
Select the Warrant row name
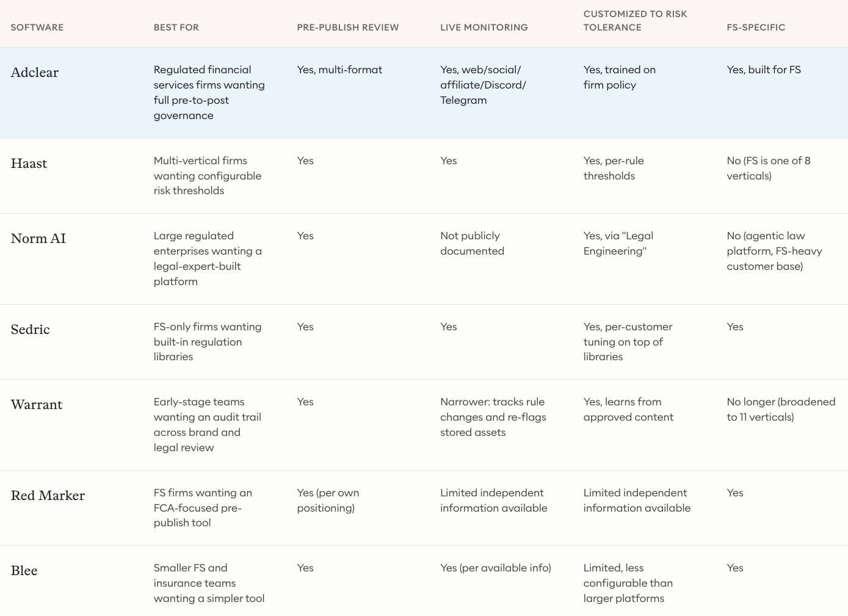pyautogui.click(x=37, y=405)
